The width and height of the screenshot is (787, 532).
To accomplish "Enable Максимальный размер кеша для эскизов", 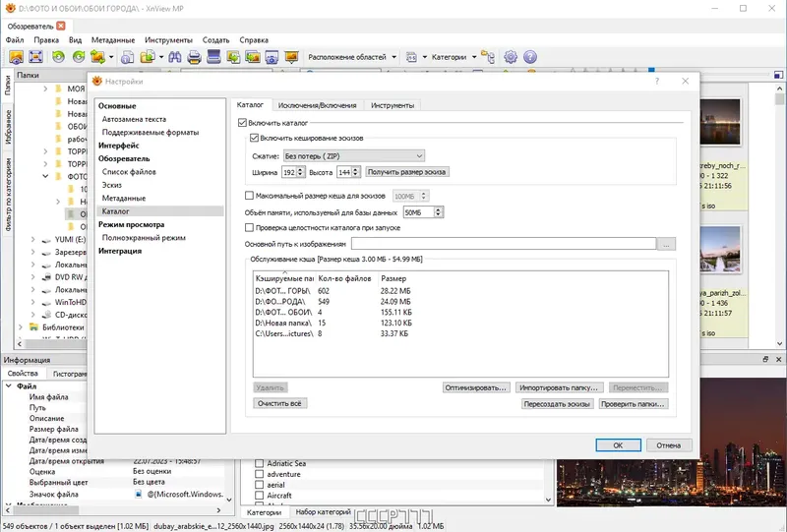I will coord(249,196).
